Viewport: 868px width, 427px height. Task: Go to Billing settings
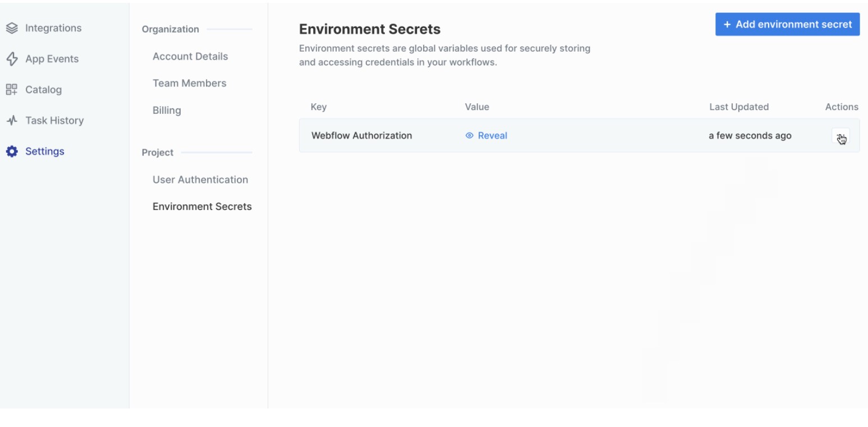click(167, 111)
